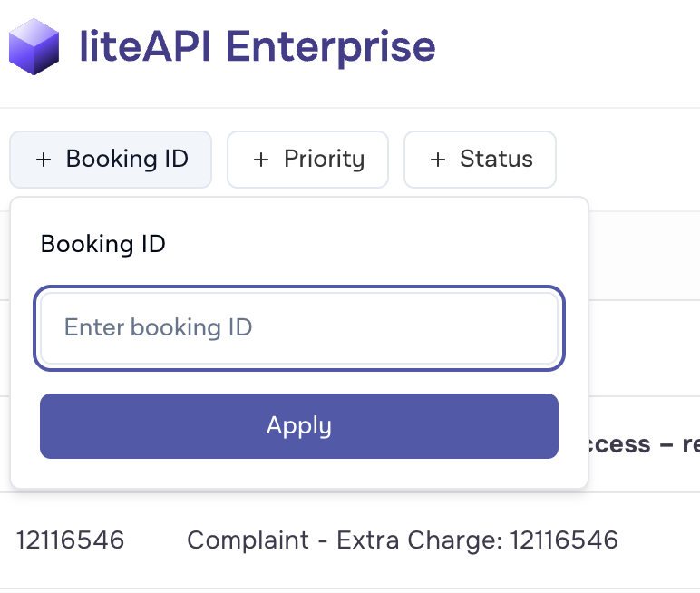
Task: Click the plus icon beside Booking ID filter
Action: [44, 160]
